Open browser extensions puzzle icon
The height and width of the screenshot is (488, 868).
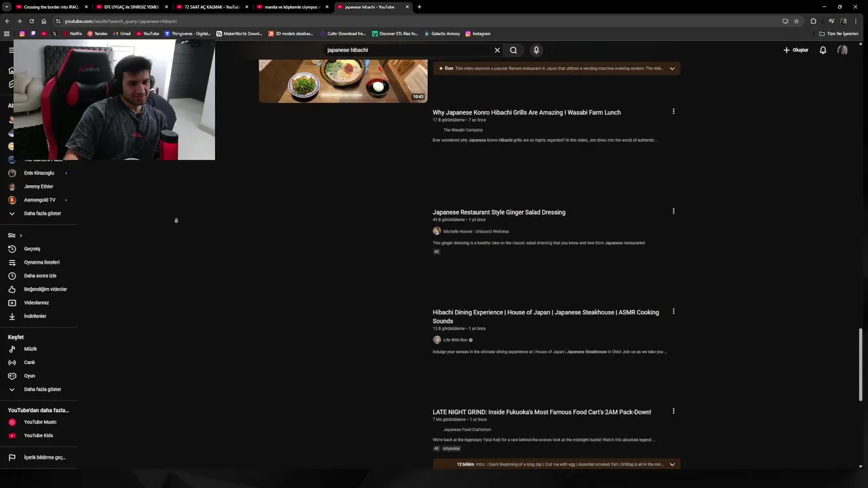point(813,21)
